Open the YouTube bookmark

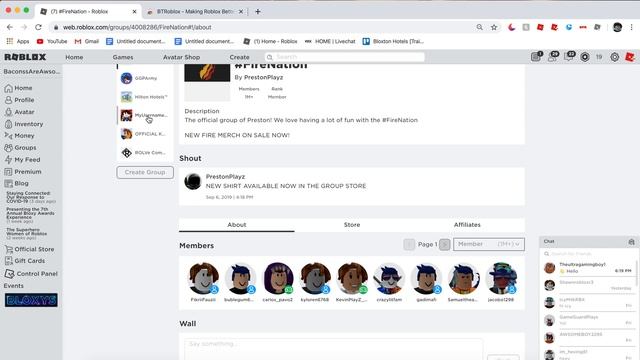point(52,41)
